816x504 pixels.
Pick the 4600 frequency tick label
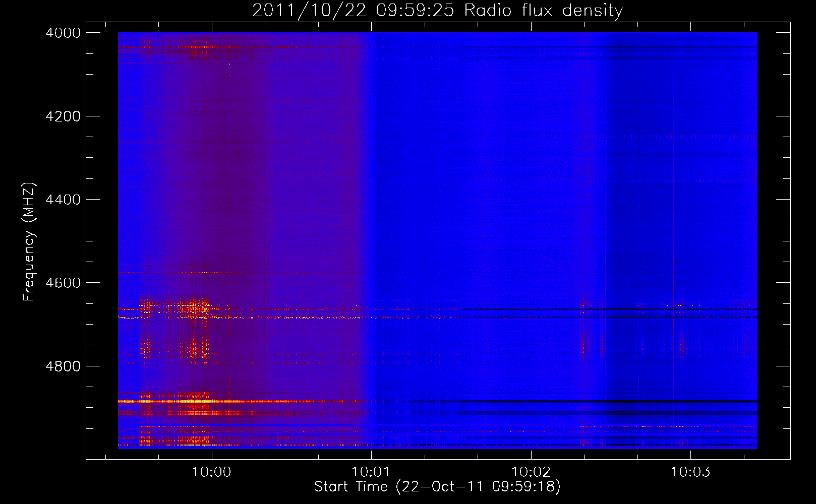coord(63,283)
